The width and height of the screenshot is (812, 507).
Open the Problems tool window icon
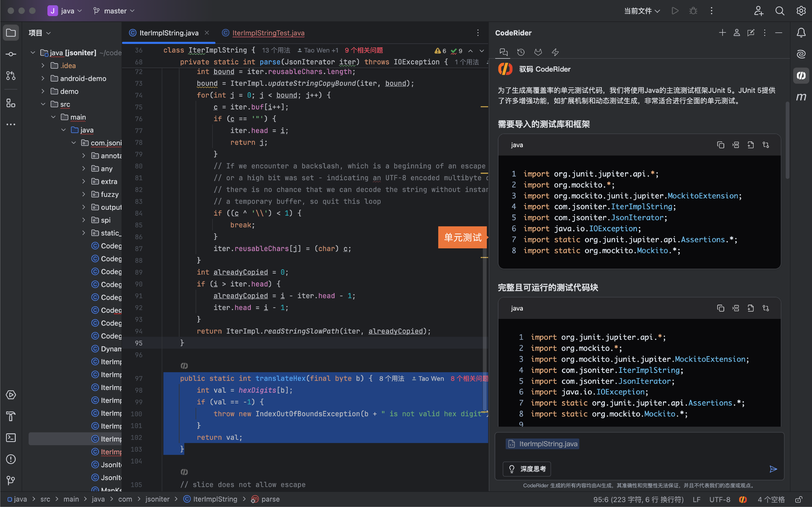11,459
